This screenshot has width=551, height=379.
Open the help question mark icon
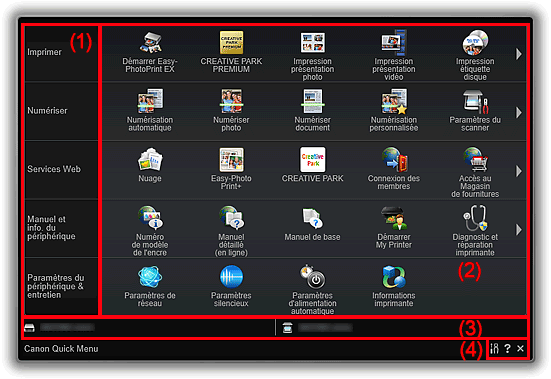coord(507,348)
